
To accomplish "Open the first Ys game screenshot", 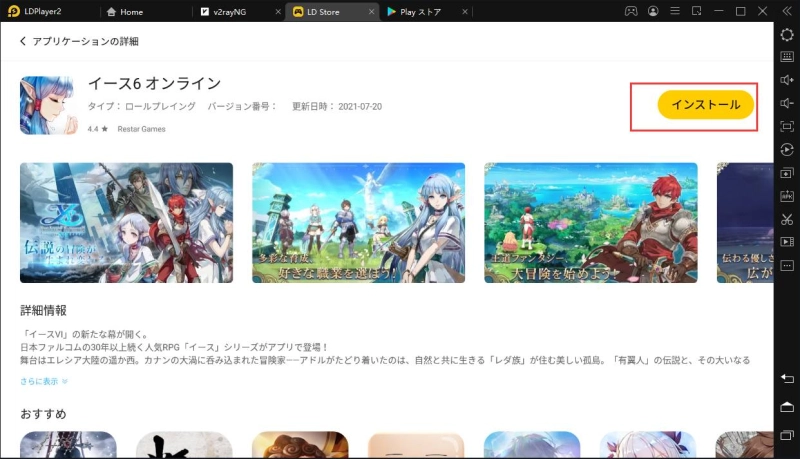I will tap(126, 222).
